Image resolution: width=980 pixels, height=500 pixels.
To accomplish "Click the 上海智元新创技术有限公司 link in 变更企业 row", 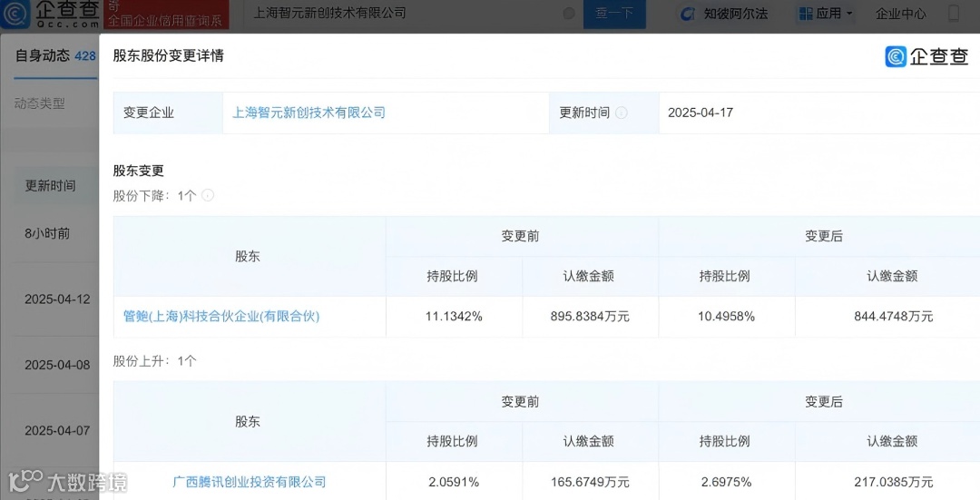I will click(x=309, y=113).
